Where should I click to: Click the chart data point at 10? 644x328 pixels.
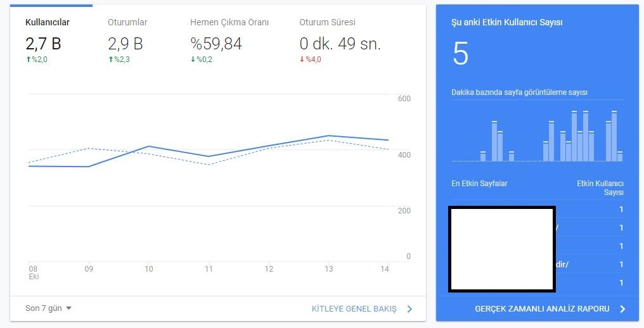pyautogui.click(x=149, y=146)
